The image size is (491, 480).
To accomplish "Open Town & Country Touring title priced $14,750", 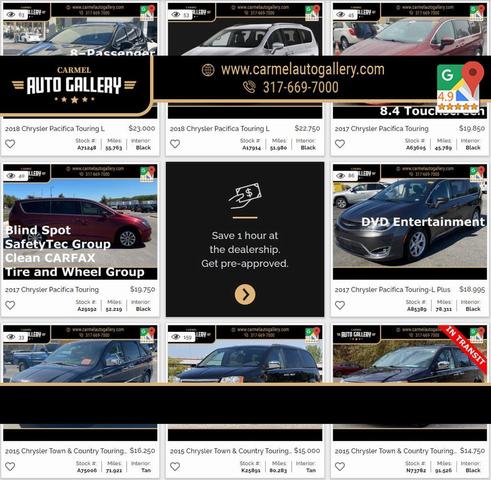I will click(x=395, y=451).
